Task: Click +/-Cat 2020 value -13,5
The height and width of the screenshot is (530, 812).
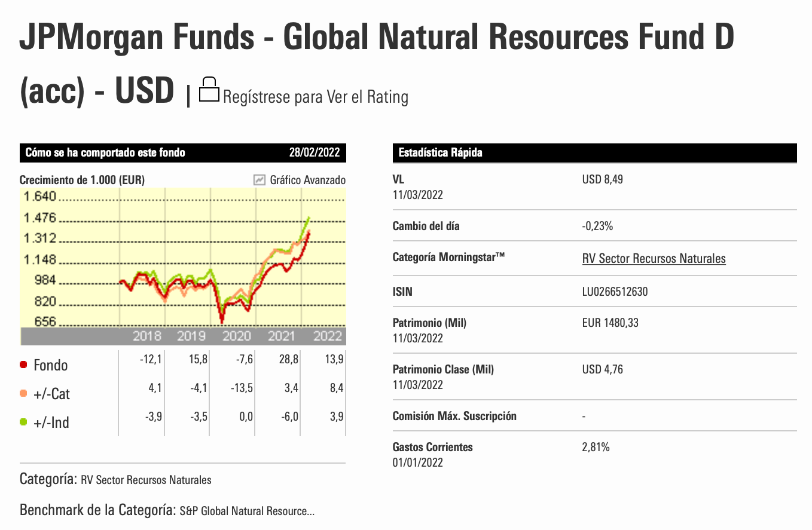Action: [x=241, y=388]
